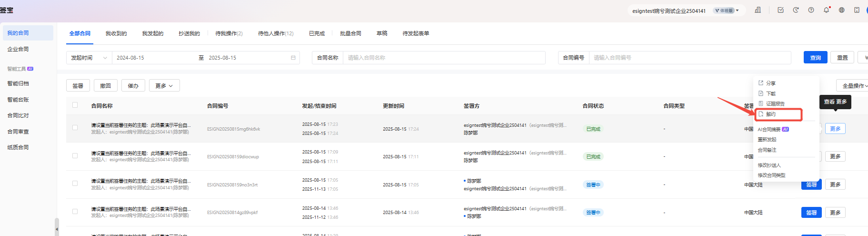This screenshot has width=868, height=236.
Task: Click the 催办 batch button
Action: click(x=133, y=86)
